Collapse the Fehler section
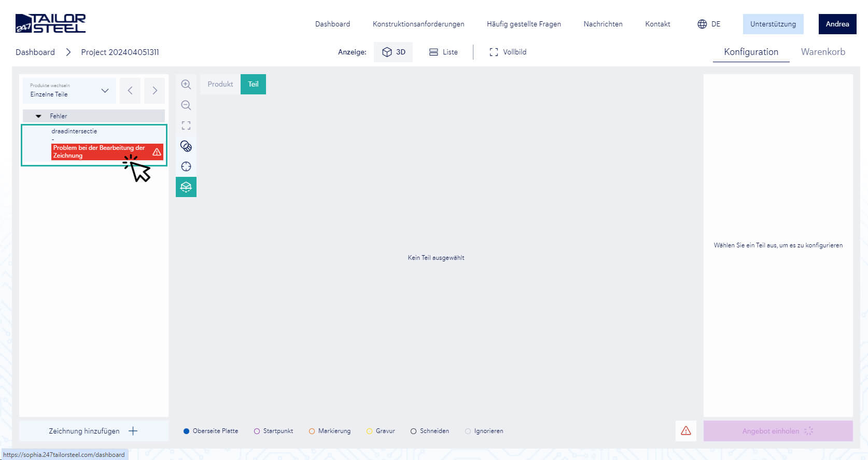Screen dimensions: 868x460 click(38, 116)
